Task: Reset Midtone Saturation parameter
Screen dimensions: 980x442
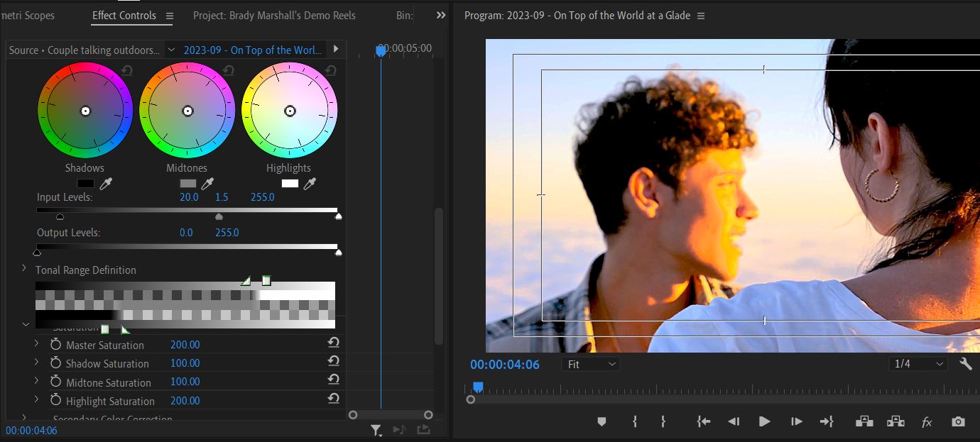Action: pos(333,380)
